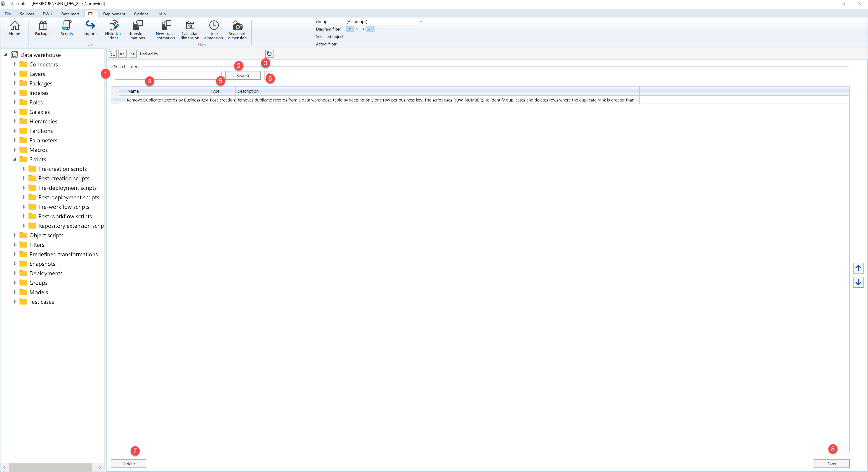Select Post-deployment scripts in tree
Image resolution: width=868 pixels, height=472 pixels.
[x=69, y=197]
